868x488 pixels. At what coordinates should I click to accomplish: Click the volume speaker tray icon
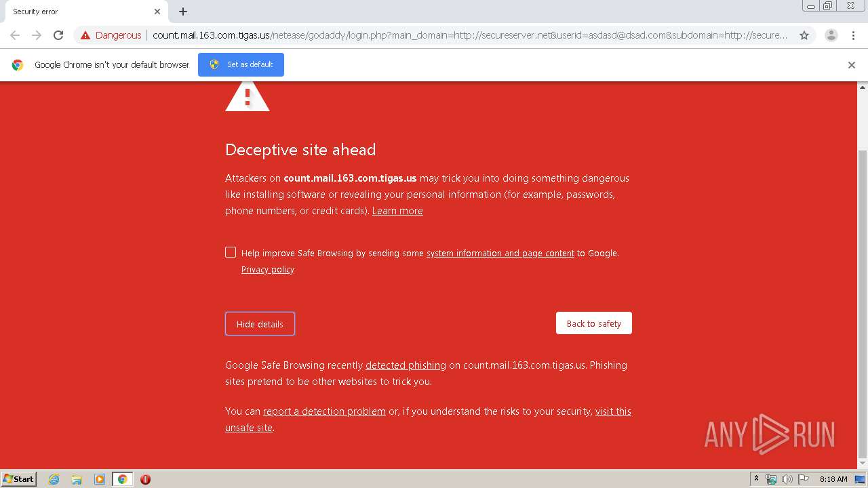pyautogui.click(x=787, y=479)
